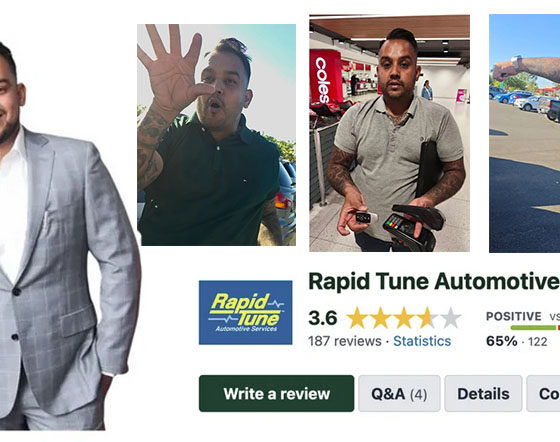Click the 187 reviews text
The height and width of the screenshot is (442, 560).
click(x=345, y=341)
